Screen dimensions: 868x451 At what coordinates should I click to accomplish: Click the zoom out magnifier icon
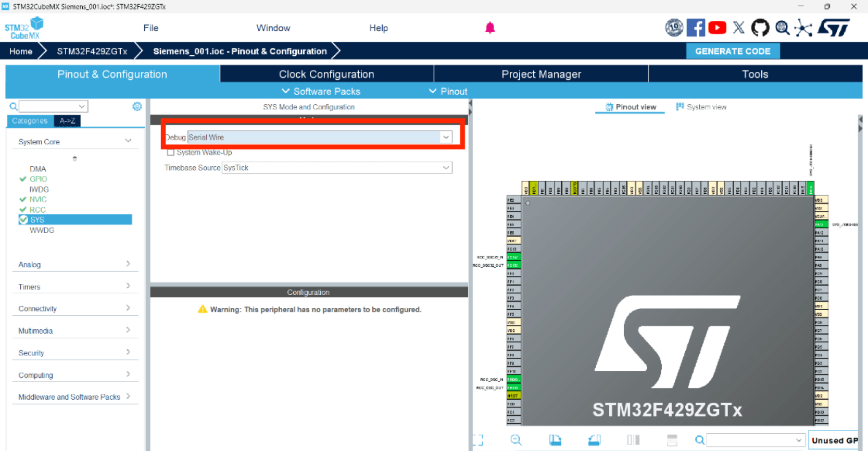point(516,440)
